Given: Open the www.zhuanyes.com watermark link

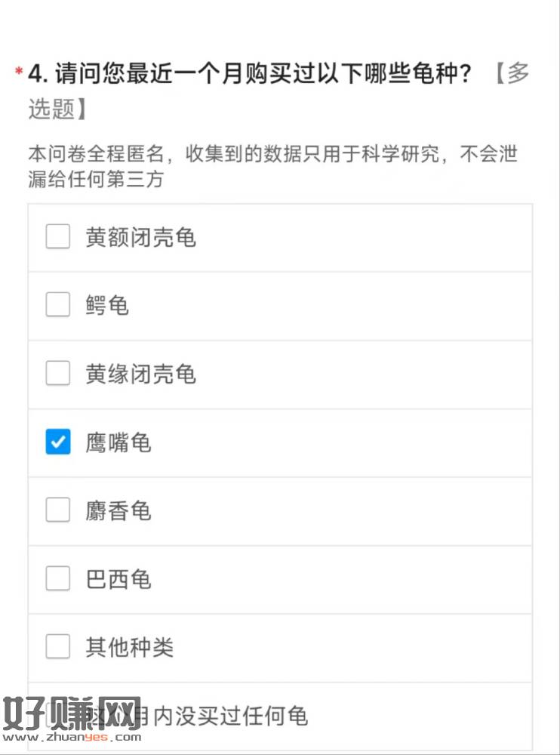Looking at the screenshot, I should [x=72, y=738].
